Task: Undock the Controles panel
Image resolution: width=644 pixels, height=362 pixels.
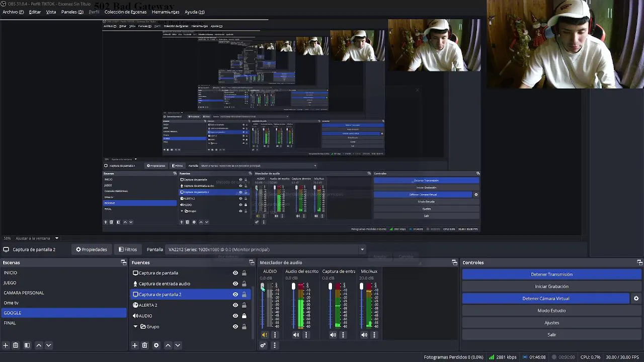Action: click(x=639, y=262)
